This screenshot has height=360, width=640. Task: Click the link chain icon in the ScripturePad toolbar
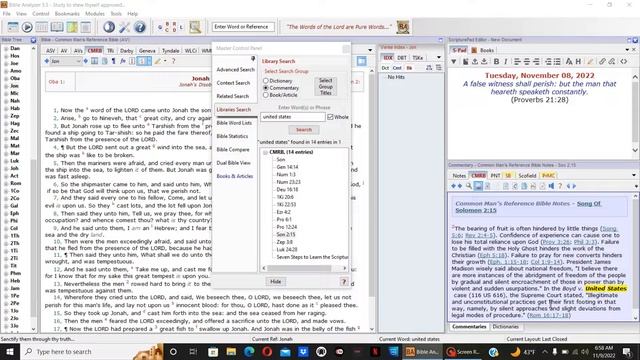602,62
